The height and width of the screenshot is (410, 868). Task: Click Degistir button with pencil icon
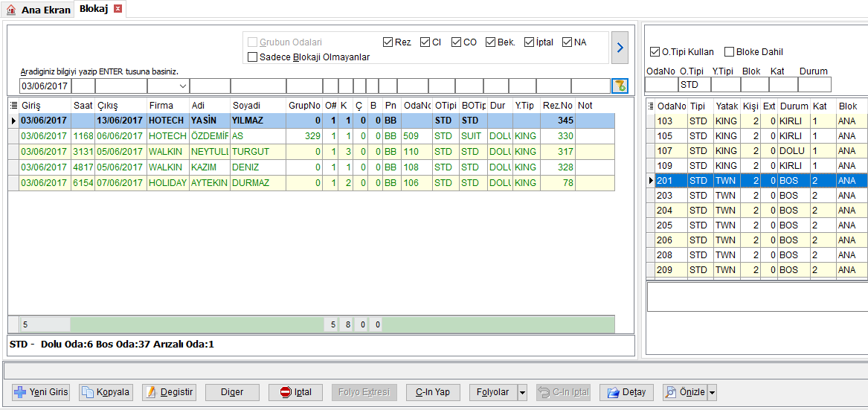point(169,392)
